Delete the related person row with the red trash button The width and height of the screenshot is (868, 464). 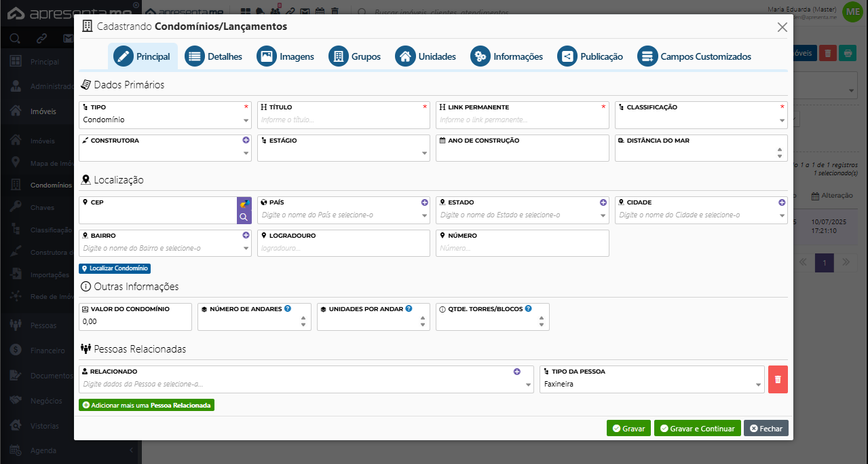click(x=778, y=379)
